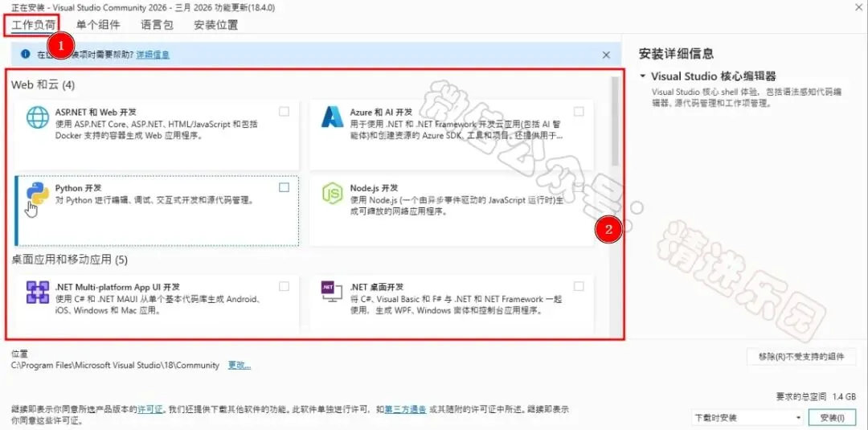The height and width of the screenshot is (430, 868).
Task: Select the Python 开发 card title
Action: pyautogui.click(x=78, y=188)
